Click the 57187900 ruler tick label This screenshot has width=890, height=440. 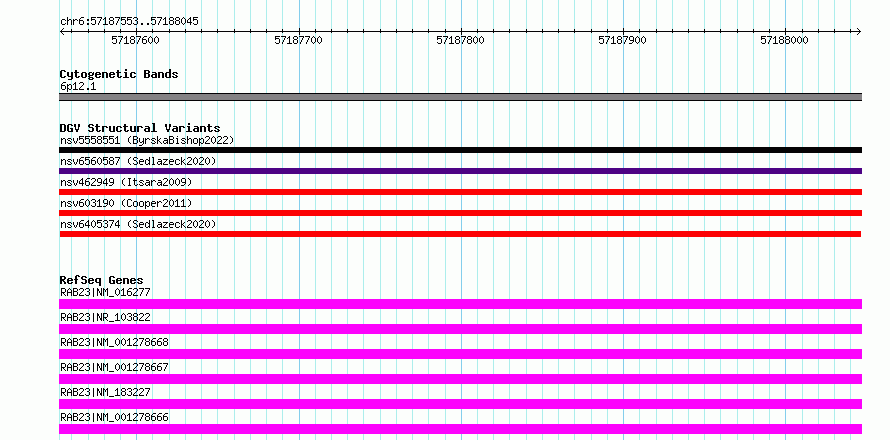coord(623,40)
